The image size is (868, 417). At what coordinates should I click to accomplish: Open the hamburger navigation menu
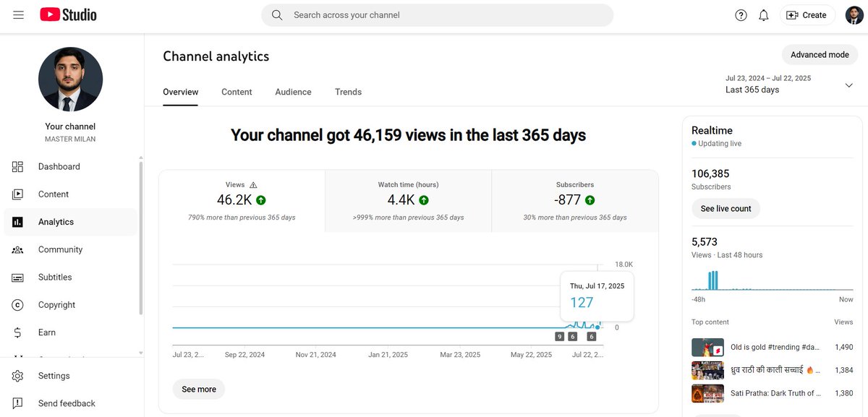pyautogui.click(x=18, y=14)
